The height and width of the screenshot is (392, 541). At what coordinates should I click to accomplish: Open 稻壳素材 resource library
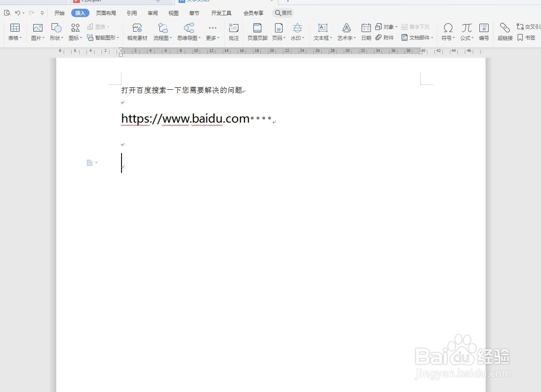point(137,32)
